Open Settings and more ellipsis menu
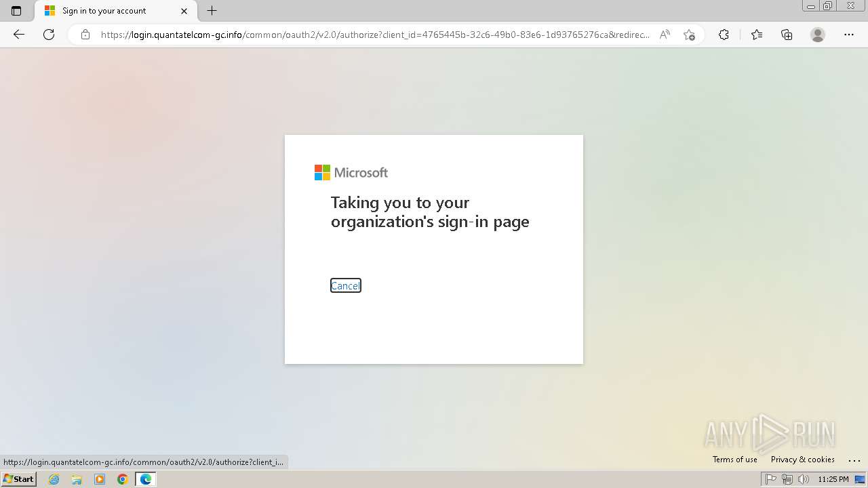This screenshot has width=868, height=488. pos(849,35)
